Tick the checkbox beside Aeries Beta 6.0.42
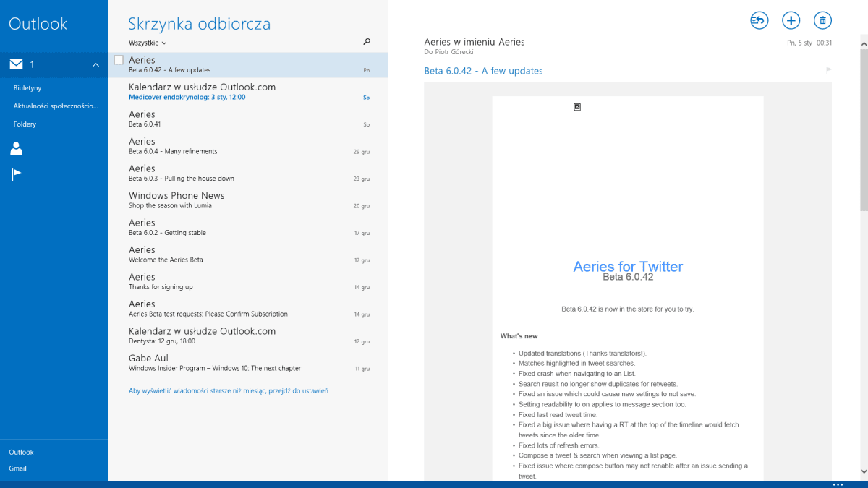Viewport: 868px width, 488px height. coord(119,60)
